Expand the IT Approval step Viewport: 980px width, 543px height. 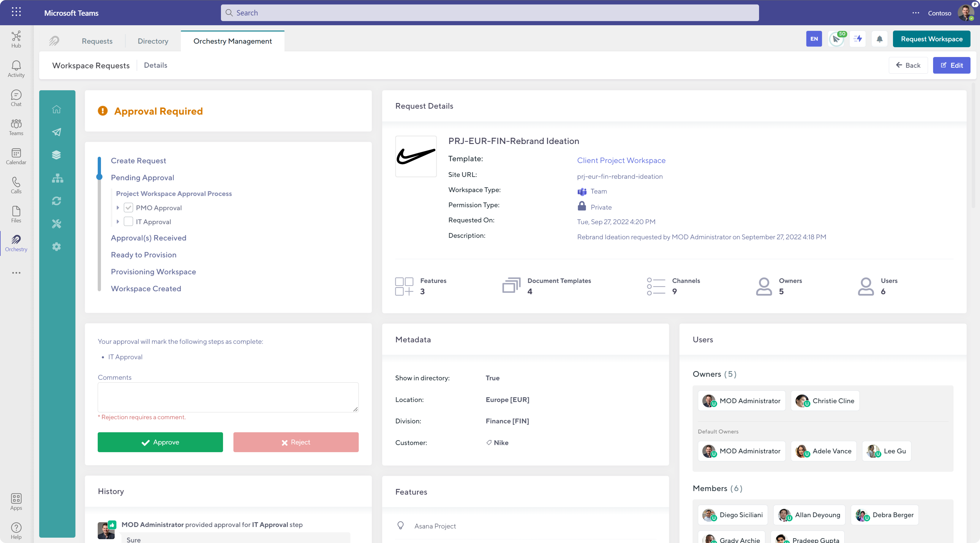click(x=118, y=221)
